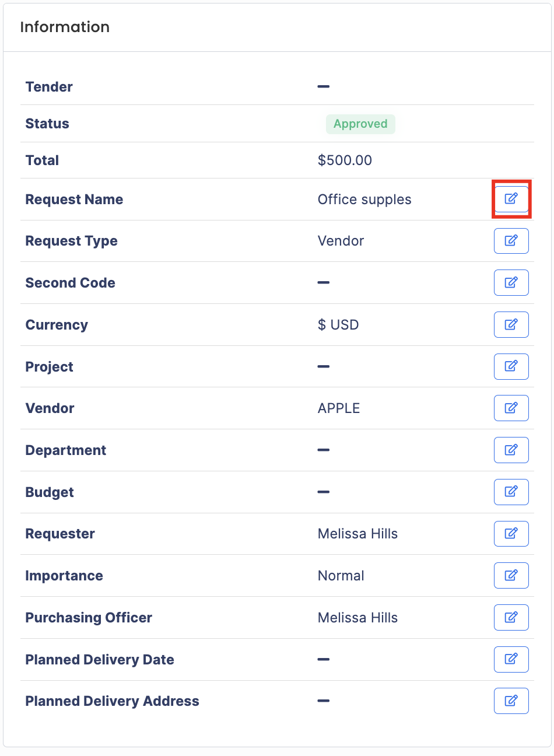The height and width of the screenshot is (756, 554).
Task: Click the Tender label
Action: [49, 87]
